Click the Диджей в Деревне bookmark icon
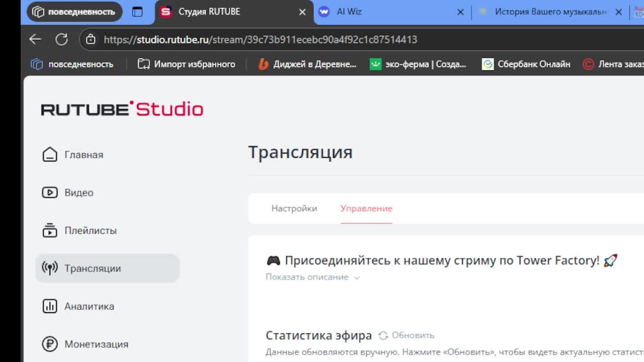 (x=263, y=64)
